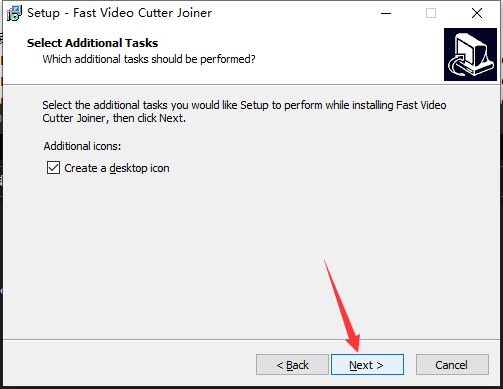Abort installation with the Cancel button

[452, 365]
